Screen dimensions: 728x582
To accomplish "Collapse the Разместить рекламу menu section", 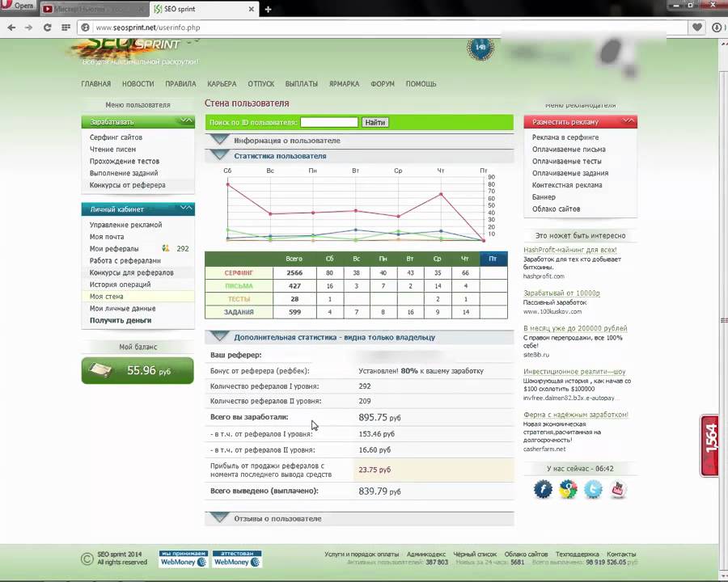I will [x=629, y=121].
